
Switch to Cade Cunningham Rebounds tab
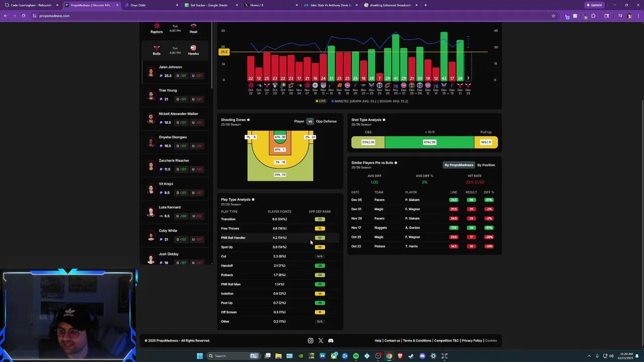(31, 5)
